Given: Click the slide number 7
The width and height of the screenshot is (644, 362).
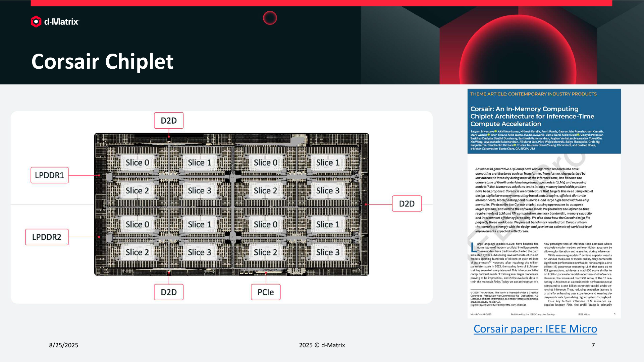Looking at the screenshot, I should pos(593,345).
